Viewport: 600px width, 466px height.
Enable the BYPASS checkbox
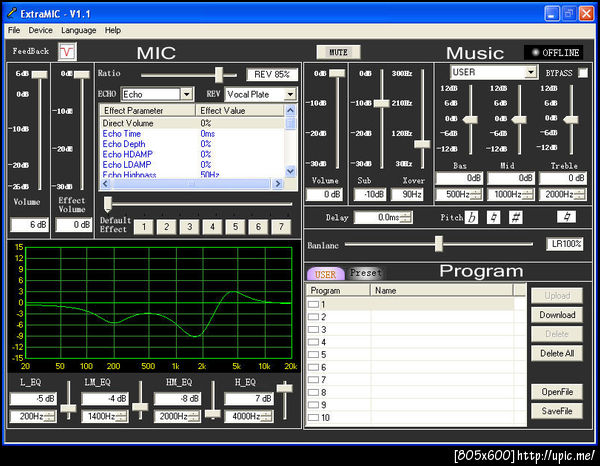click(x=583, y=73)
